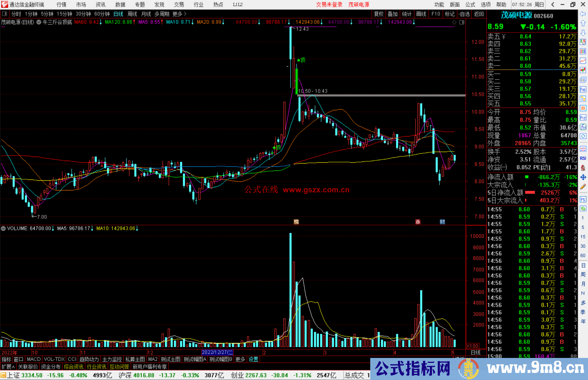Click the 榜 marker on the timeline
The width and height of the screenshot is (588, 380).
(296, 222)
